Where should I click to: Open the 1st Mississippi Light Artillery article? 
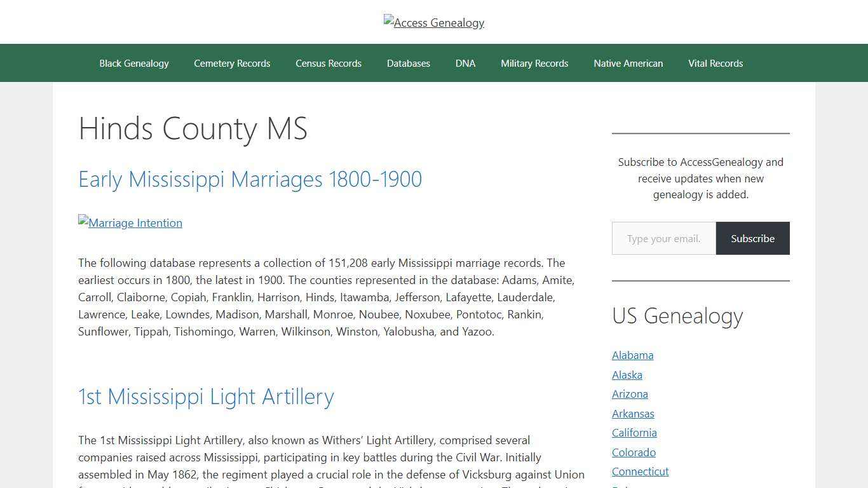click(206, 396)
